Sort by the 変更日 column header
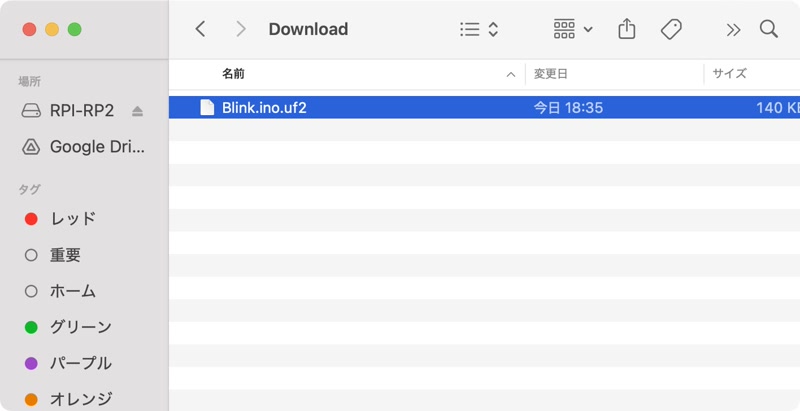 (551, 74)
